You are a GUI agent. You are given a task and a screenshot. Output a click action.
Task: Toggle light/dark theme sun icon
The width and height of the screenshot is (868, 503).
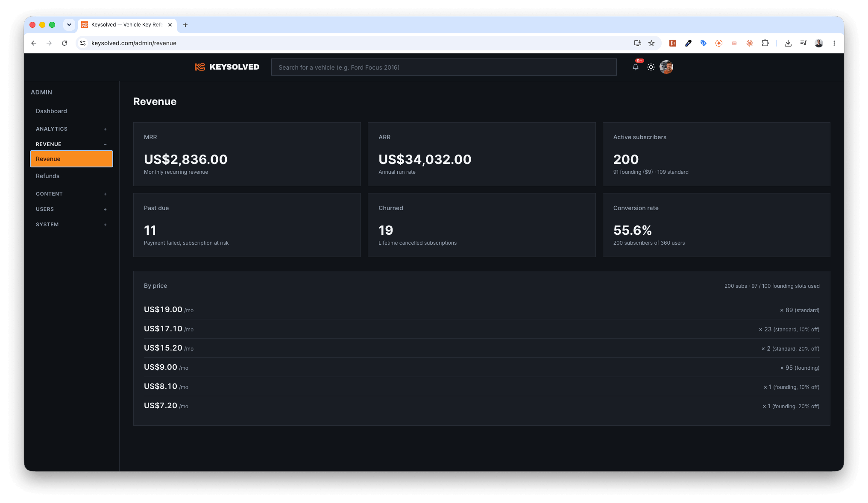point(651,67)
